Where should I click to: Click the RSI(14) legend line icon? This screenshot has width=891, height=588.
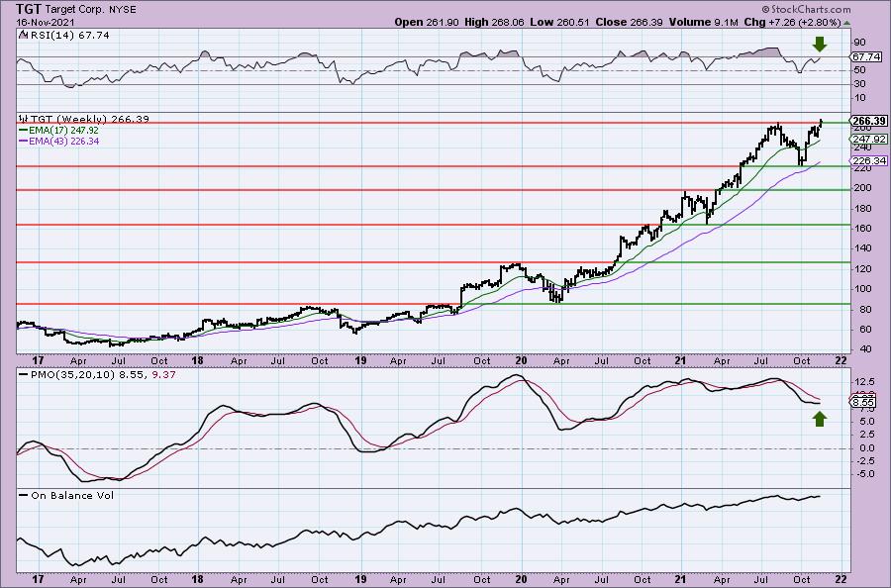[23, 35]
